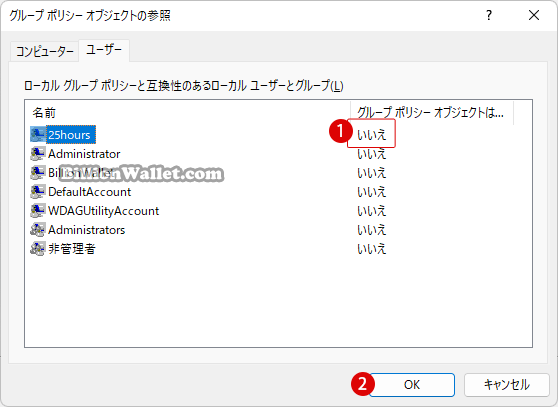558x407 pixels.
Task: Click the help question mark icon
Action: tap(489, 15)
